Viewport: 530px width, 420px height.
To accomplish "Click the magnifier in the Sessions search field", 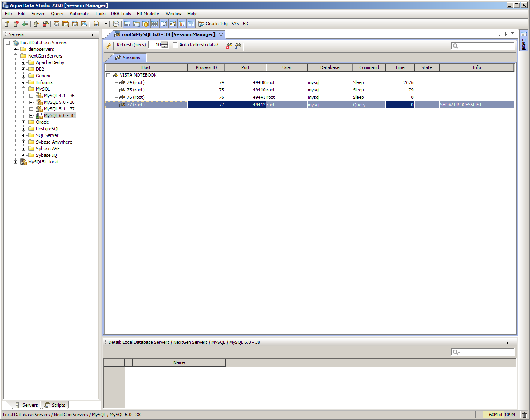I will tap(456, 46).
